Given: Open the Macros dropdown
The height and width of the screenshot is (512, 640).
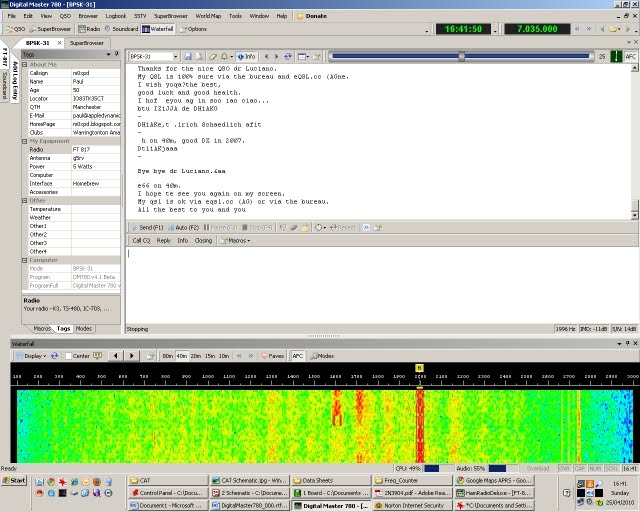Looking at the screenshot, I should 236,240.
